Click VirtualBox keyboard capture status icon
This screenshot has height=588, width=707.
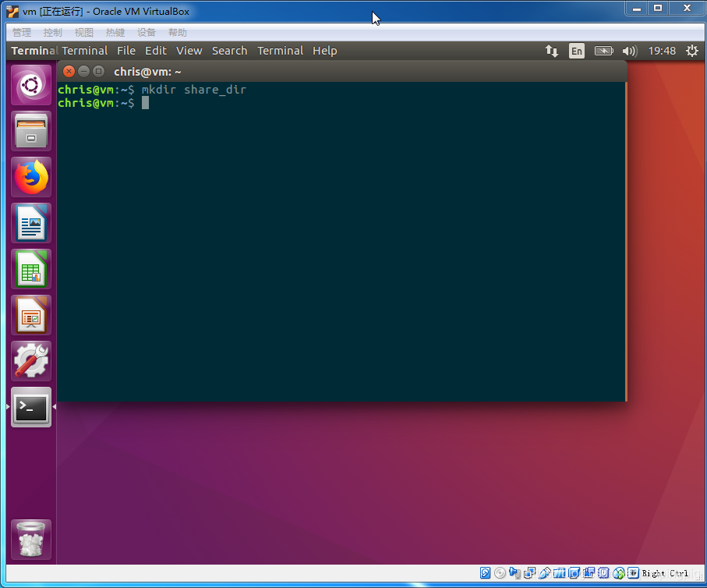(634, 573)
